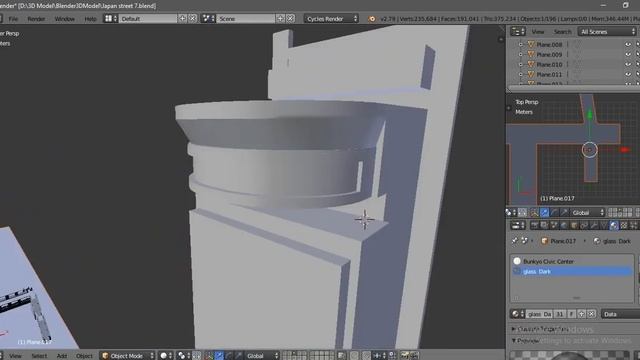Select the Bunkyo Civic Center material slot

click(x=572, y=261)
